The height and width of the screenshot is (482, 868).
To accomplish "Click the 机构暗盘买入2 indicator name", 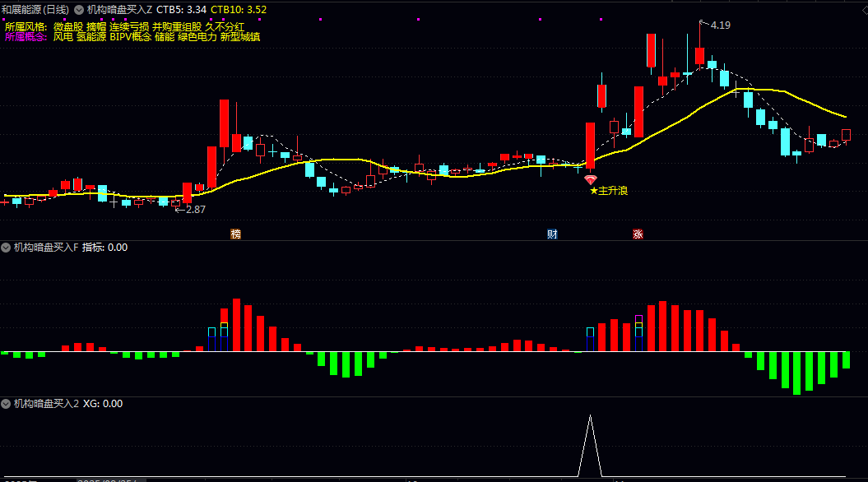I will 46,404.
